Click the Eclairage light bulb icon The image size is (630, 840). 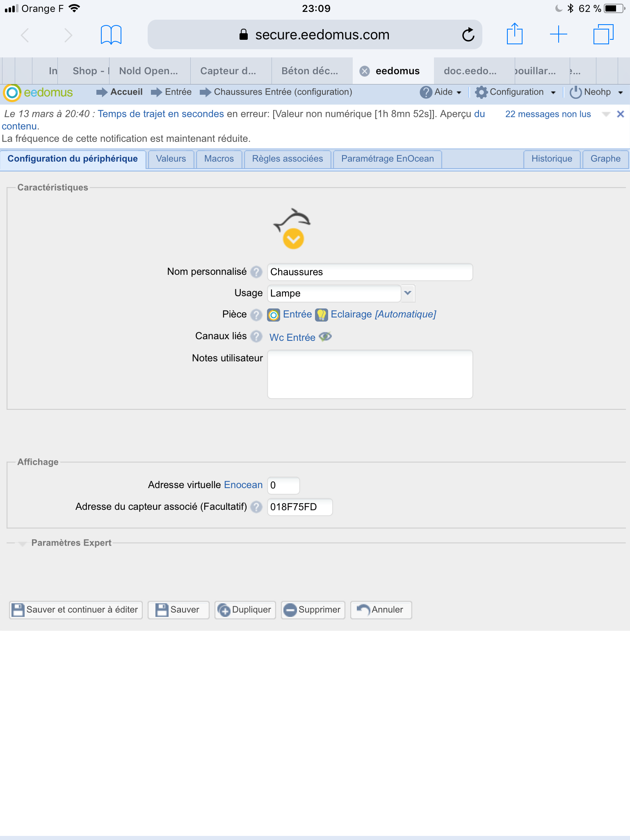[322, 315]
